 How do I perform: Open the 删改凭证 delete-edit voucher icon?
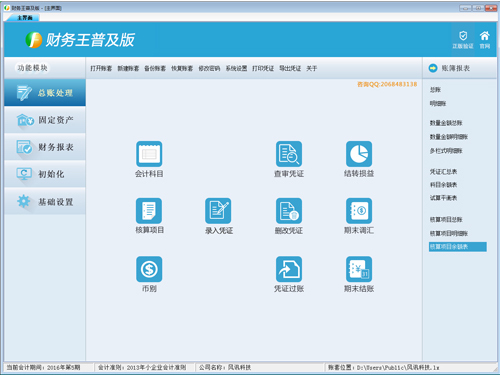(x=289, y=211)
